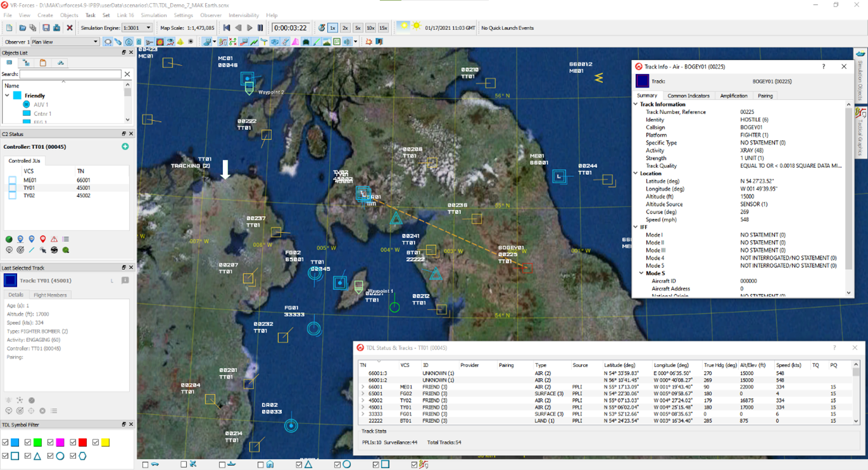This screenshot has height=470, width=868.
Task: Toggle the checkbox for ME01 controlled JU
Action: pos(12,181)
